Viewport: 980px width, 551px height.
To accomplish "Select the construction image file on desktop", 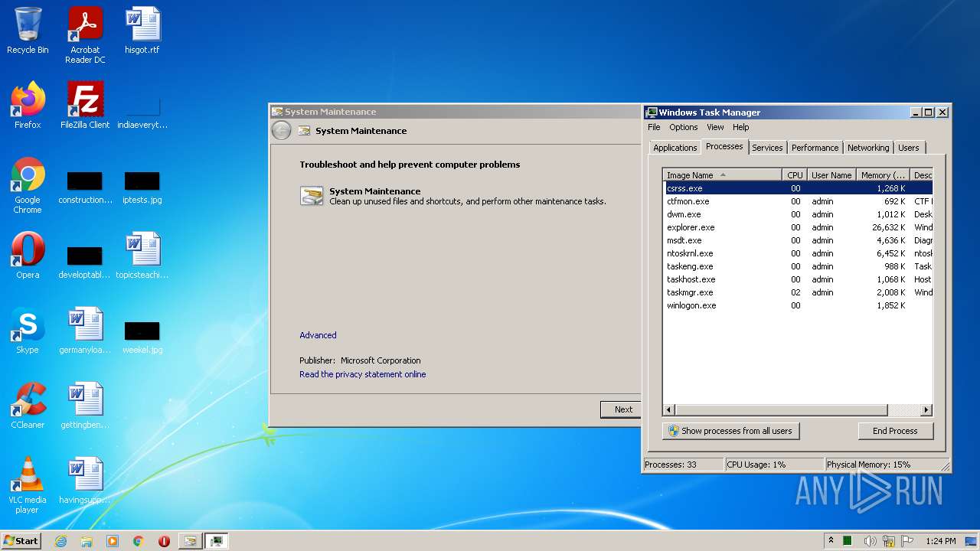I will [85, 187].
